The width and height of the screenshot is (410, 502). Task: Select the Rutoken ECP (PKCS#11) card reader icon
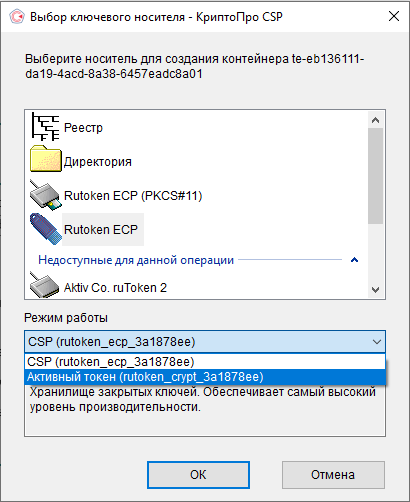coord(45,195)
